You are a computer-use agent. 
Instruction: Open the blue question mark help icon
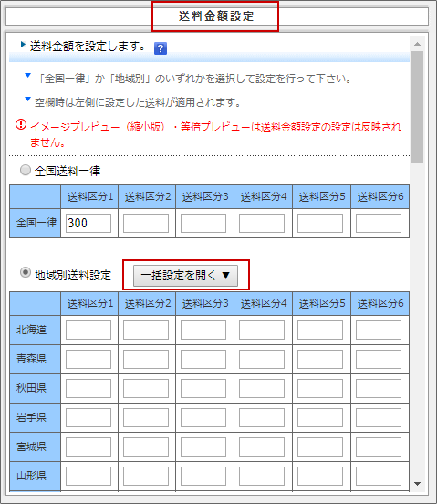(161, 48)
